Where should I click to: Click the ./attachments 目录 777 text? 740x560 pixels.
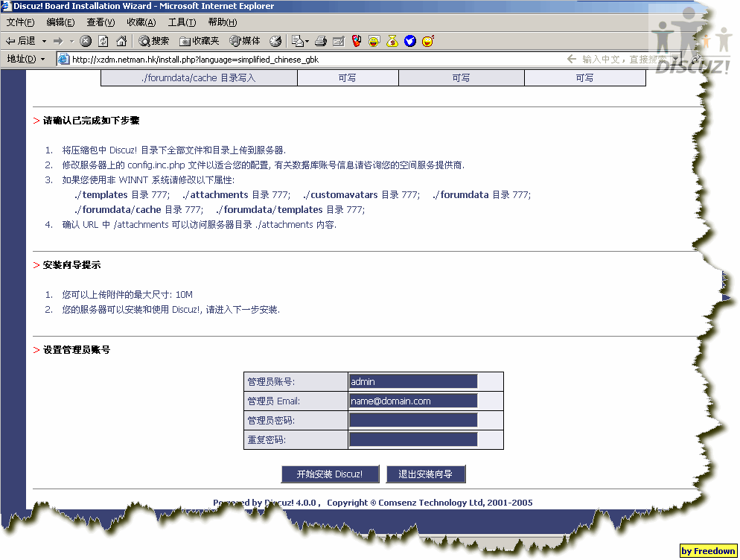tap(236, 194)
